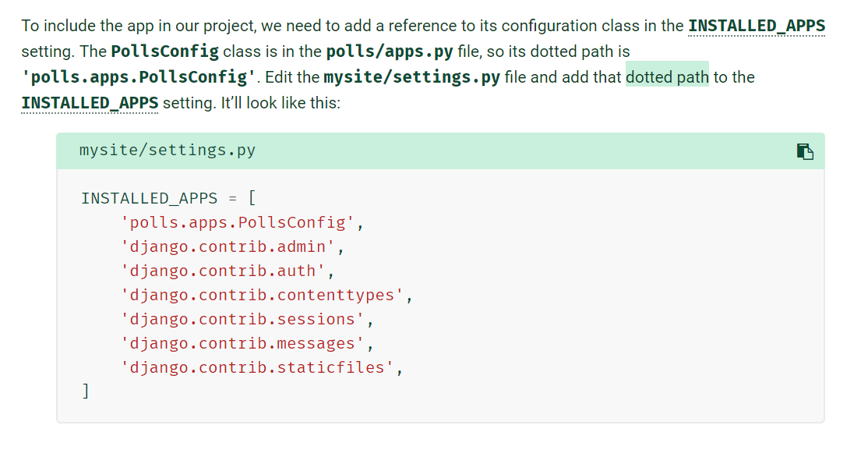Follow the highlighted 'dotted path' link
This screenshot has width=868, height=450.
pyautogui.click(x=667, y=77)
